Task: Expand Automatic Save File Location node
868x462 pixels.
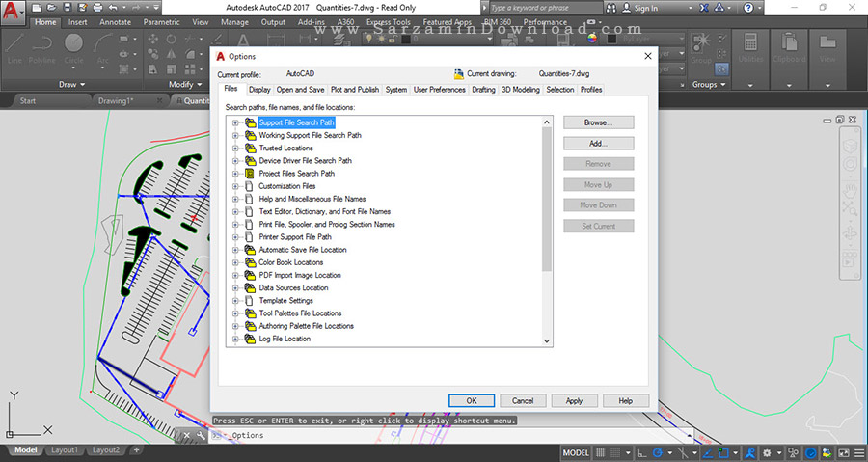Action: 235,250
